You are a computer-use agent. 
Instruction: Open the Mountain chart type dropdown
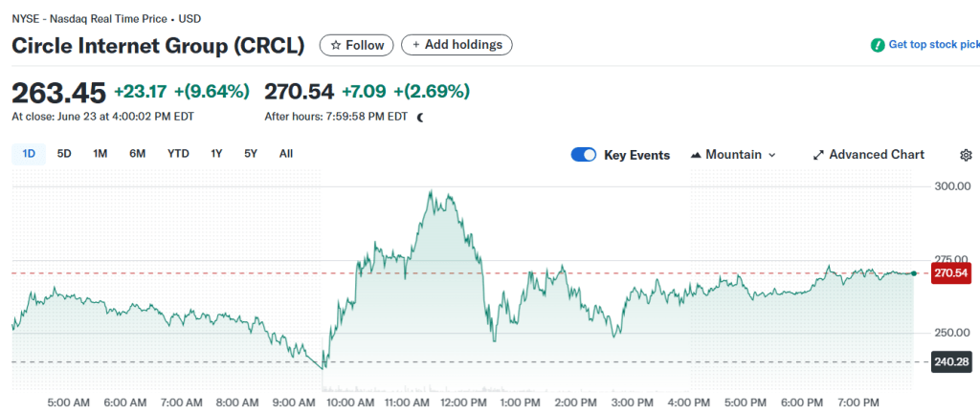[733, 155]
